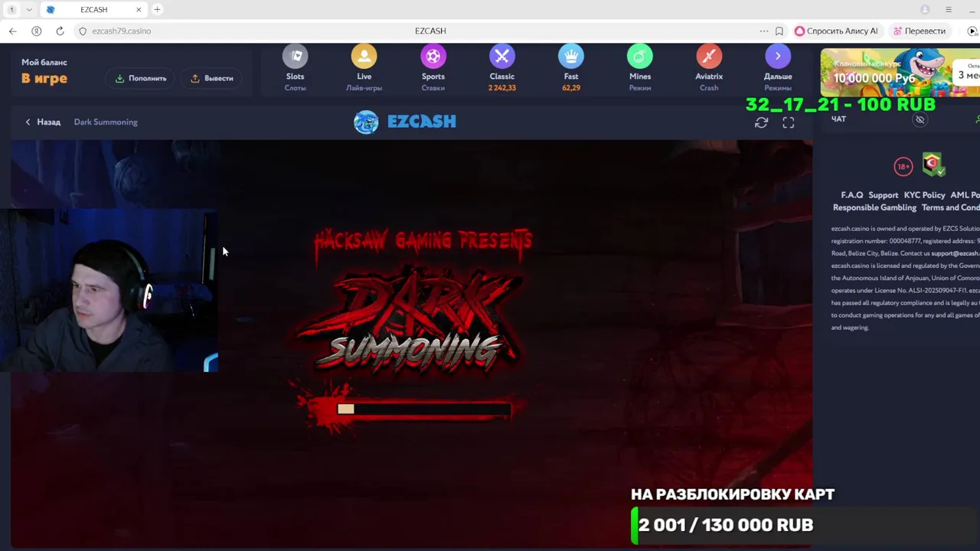Open the Responsible Gambling link
The image size is (980, 551).
[874, 207]
